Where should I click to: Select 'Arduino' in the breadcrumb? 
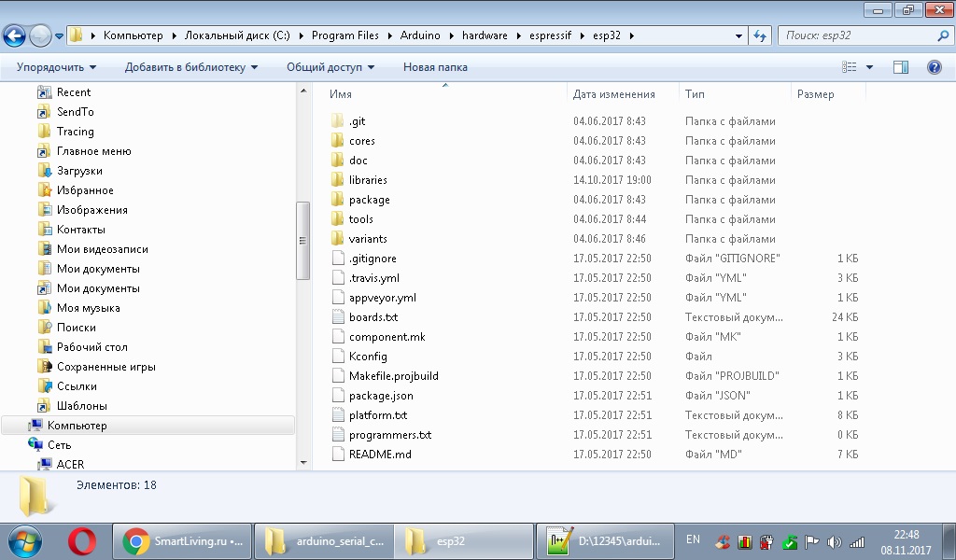click(x=420, y=35)
